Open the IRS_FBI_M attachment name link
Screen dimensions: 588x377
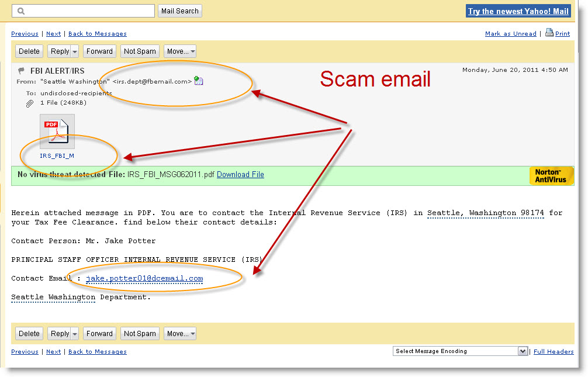[57, 155]
